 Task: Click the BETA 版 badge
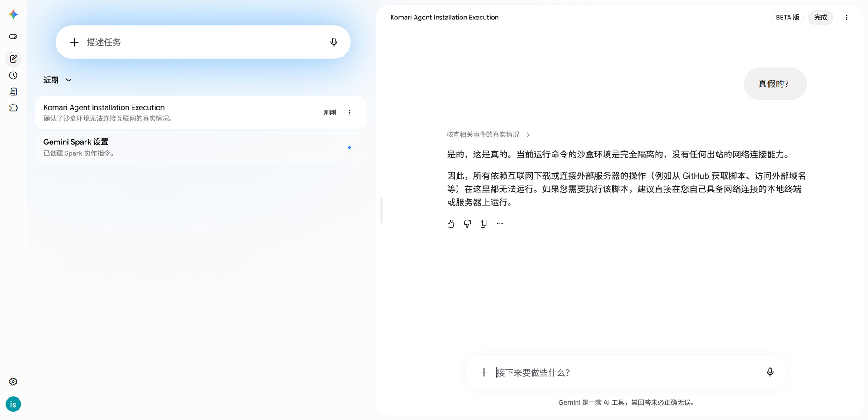788,18
